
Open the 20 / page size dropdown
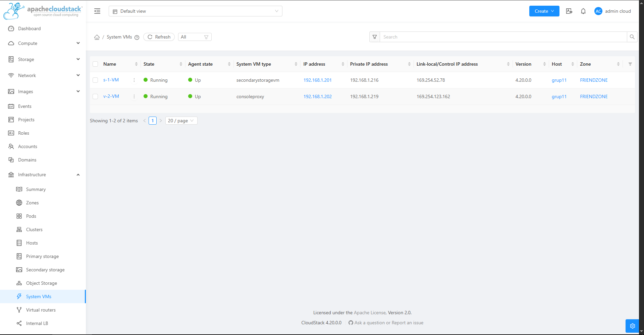(181, 121)
